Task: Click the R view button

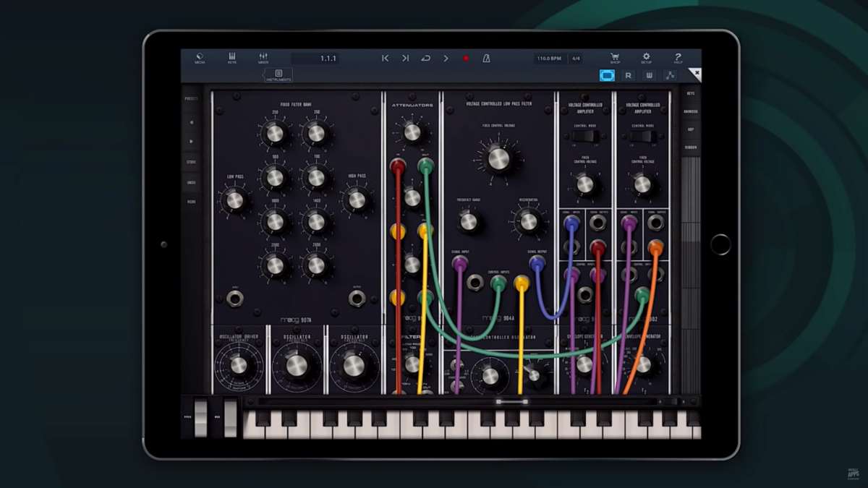Action: point(629,75)
